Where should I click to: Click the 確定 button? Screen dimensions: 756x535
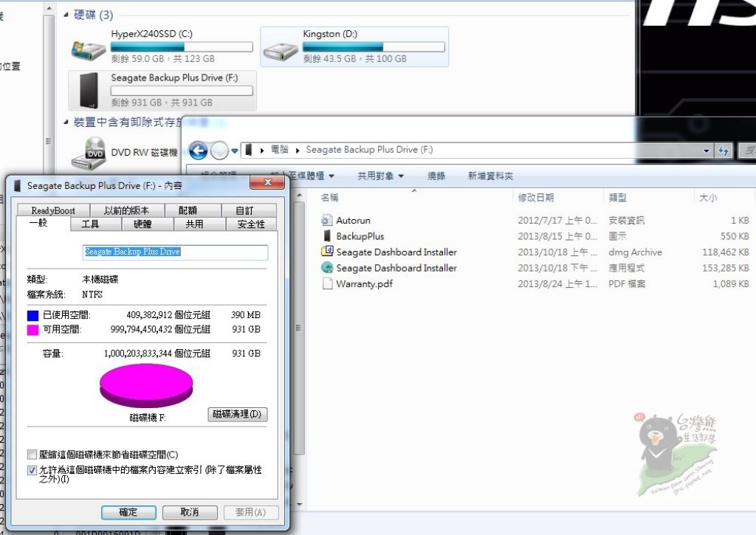pyautogui.click(x=128, y=512)
